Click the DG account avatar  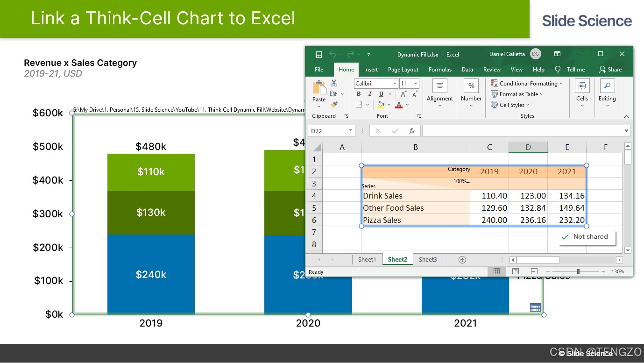coord(536,54)
